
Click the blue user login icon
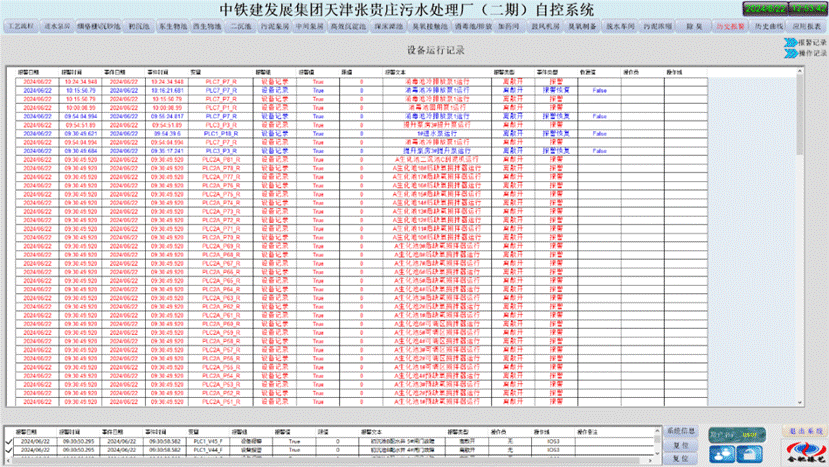722,454
